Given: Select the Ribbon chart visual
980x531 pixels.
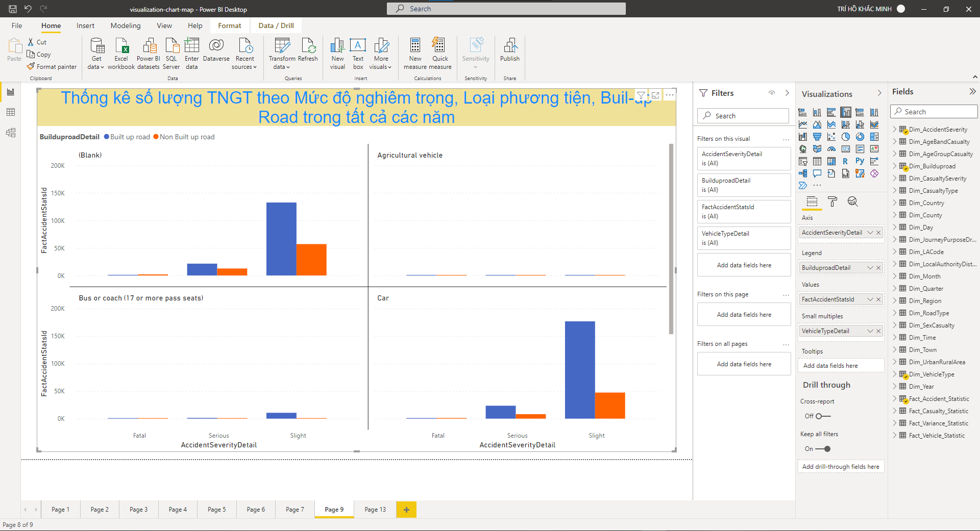Looking at the screenshot, I should (874, 124).
